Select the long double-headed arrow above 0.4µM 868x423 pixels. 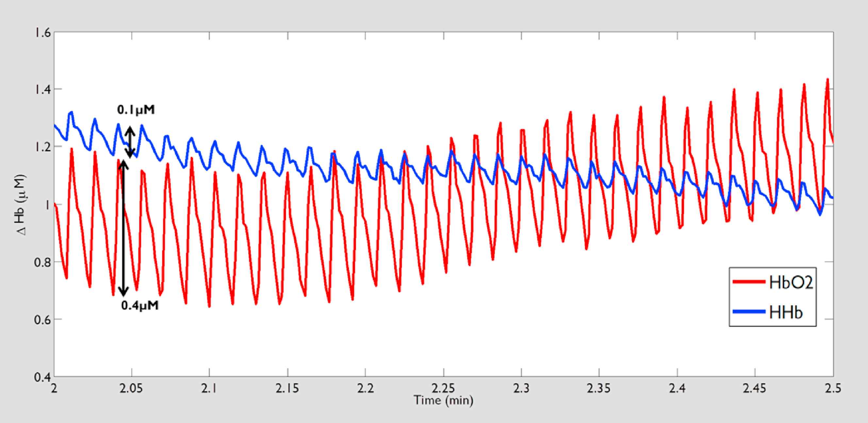123,228
